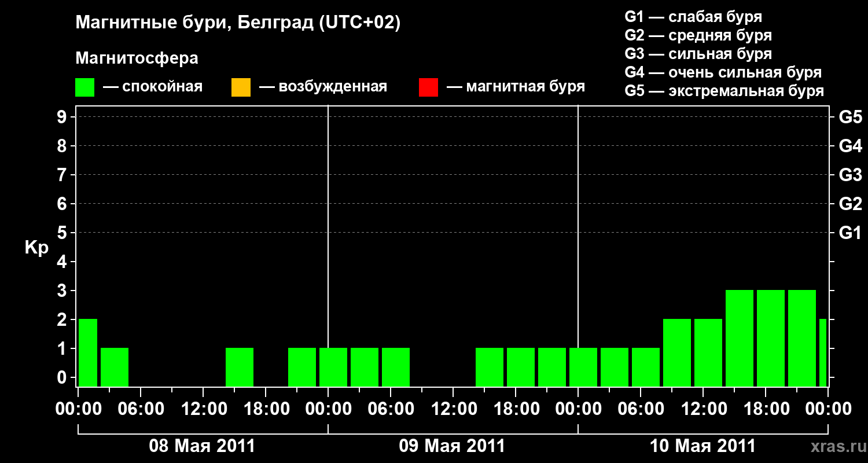Select the '09 Мая 2011' date label
Screen dimensions: 868x463
tap(452, 446)
